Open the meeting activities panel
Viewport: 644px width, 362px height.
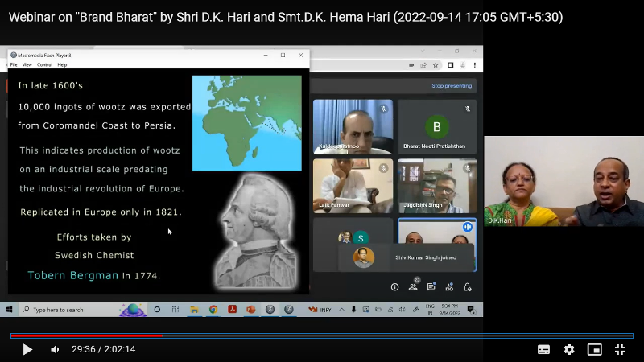tap(449, 287)
